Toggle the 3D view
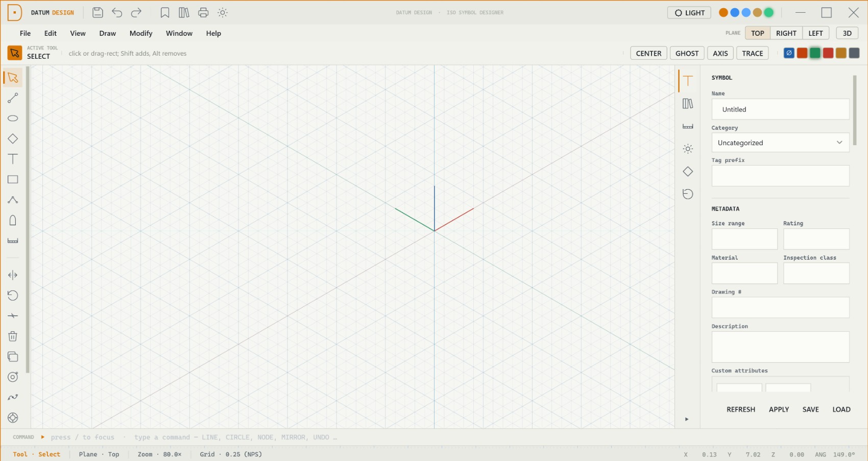This screenshot has height=461, width=868. click(847, 33)
